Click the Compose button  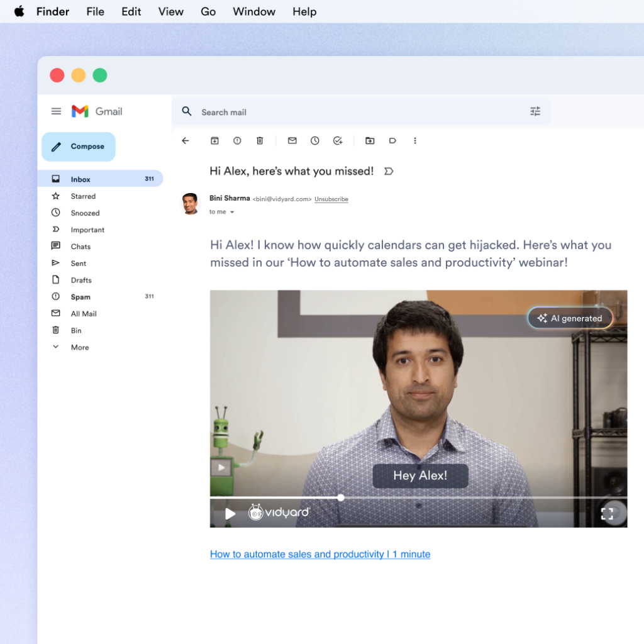click(x=79, y=147)
